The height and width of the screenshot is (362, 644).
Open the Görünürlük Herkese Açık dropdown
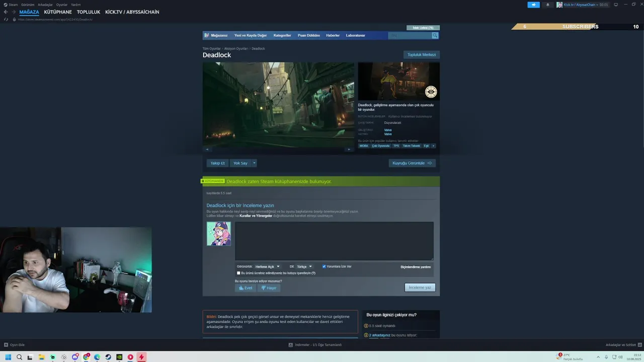pos(267,266)
